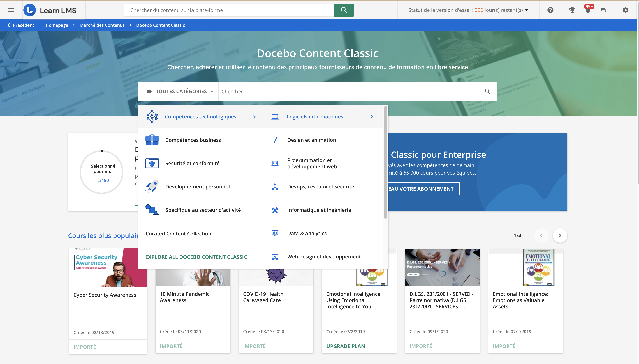Click the Informatique et ingénierie tools icon
Screen dimensions: 639x364
point(275,210)
